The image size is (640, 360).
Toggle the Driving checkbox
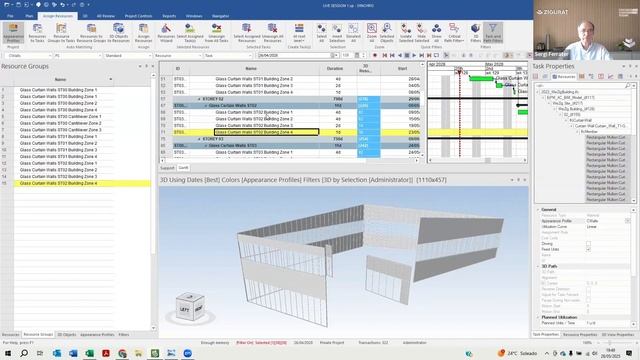[588, 244]
